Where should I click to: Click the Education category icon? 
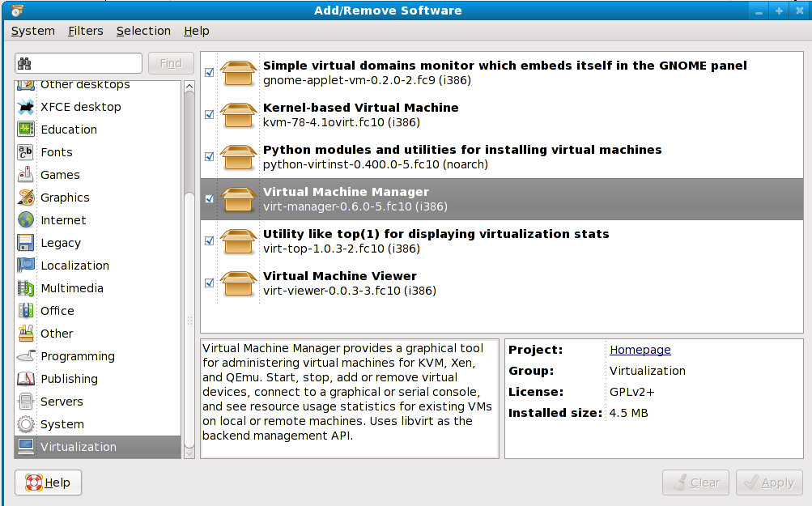pos(26,130)
